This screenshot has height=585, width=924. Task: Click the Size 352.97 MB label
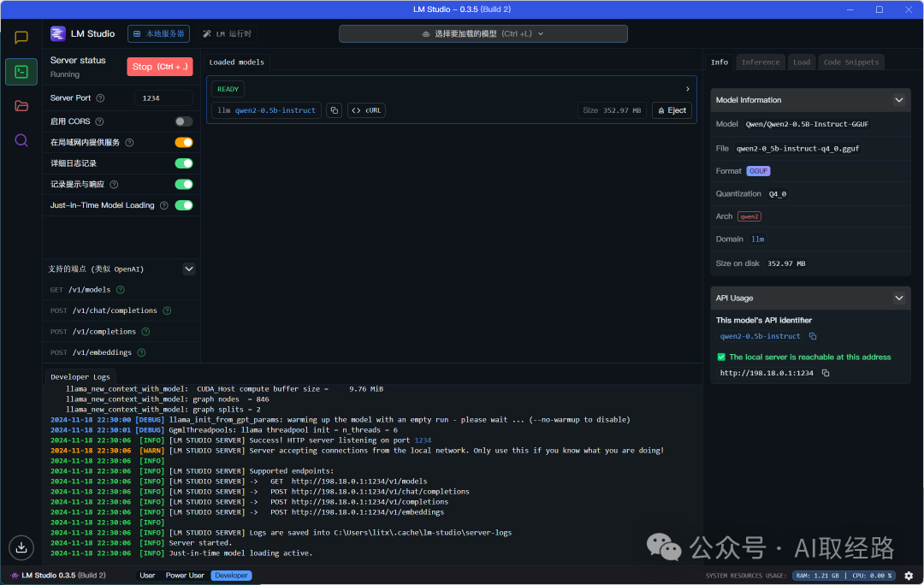point(612,110)
